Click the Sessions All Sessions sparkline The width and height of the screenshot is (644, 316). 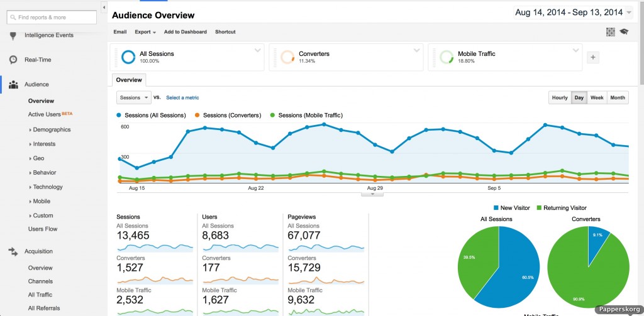(x=155, y=248)
